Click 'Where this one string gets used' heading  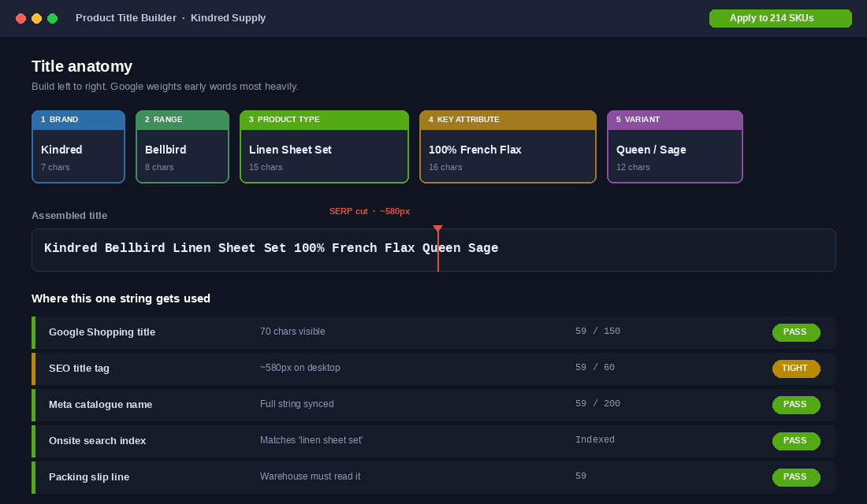pyautogui.click(x=121, y=298)
